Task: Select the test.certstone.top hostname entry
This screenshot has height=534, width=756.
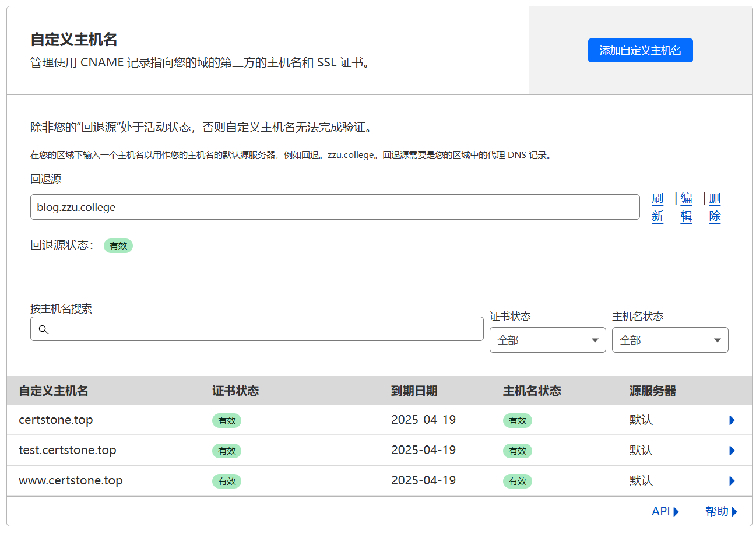Action: 68,450
